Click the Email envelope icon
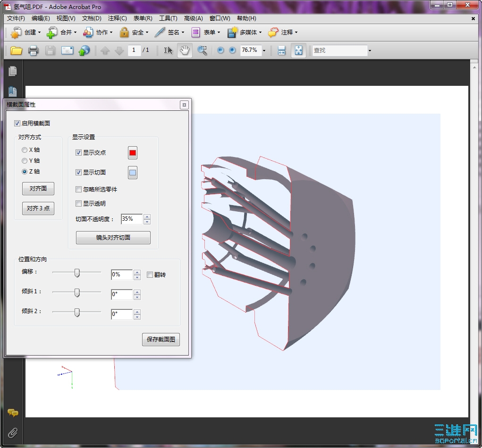 (67, 50)
